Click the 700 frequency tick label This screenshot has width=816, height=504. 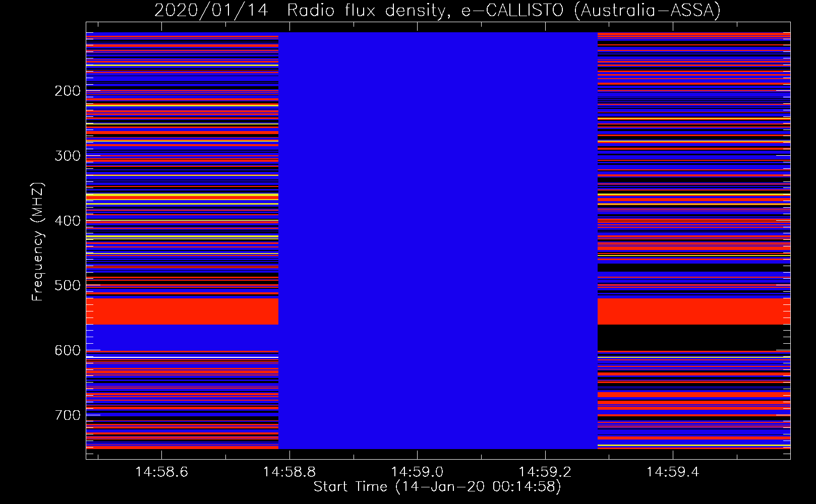point(68,415)
